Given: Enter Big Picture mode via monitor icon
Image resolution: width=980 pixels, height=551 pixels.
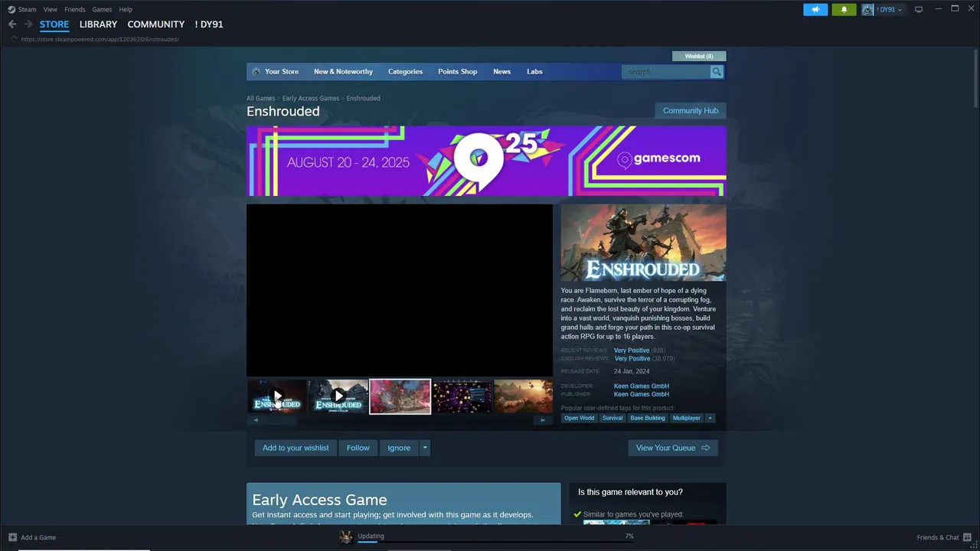Looking at the screenshot, I should tap(919, 9).
